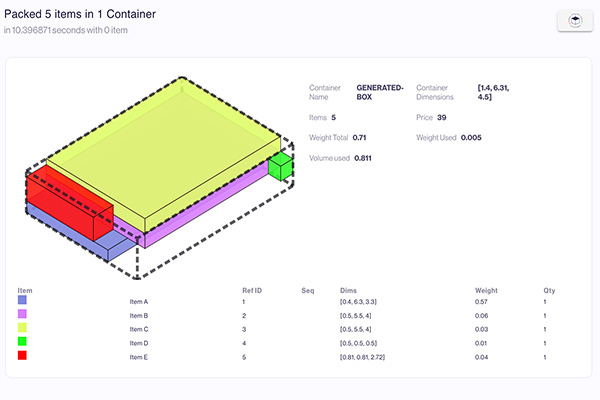Click container name 'GENERATED-BOX'
This screenshot has width=600, height=400.
[380, 92]
